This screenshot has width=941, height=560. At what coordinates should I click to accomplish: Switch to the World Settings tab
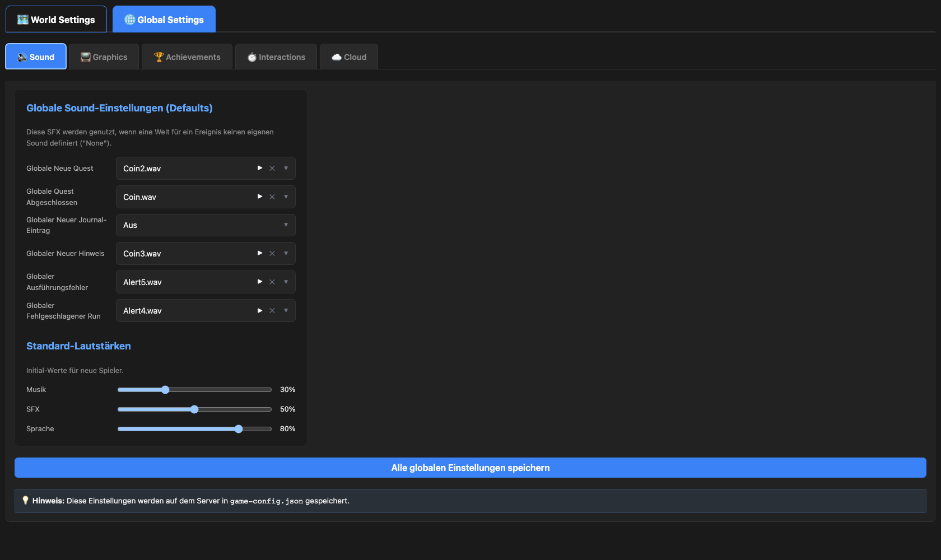[x=56, y=20]
